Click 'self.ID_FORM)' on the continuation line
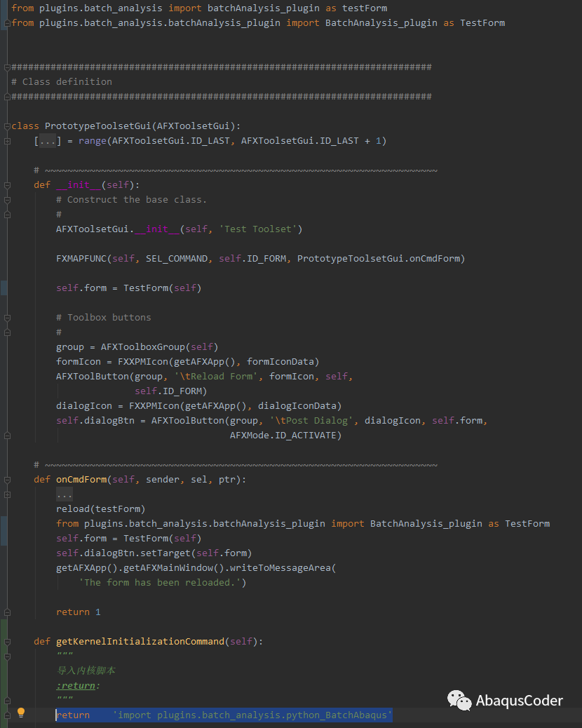The height and width of the screenshot is (728, 582). pos(171,391)
